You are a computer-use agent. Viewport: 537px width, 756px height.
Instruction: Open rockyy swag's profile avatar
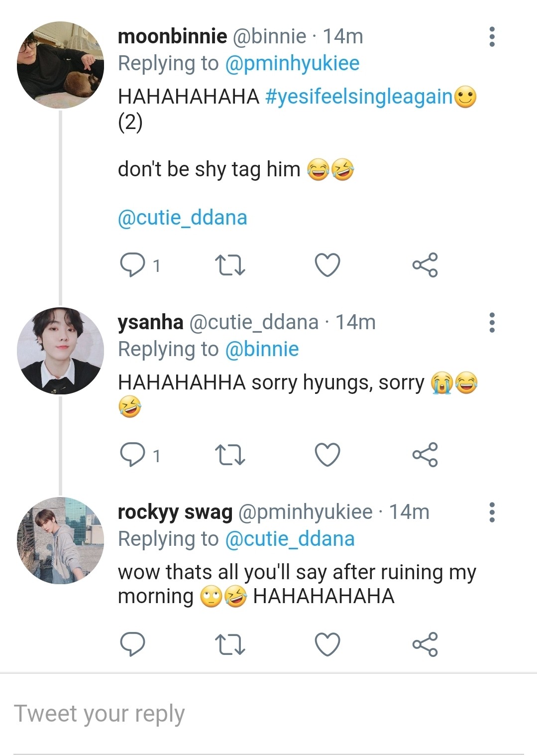(x=60, y=540)
